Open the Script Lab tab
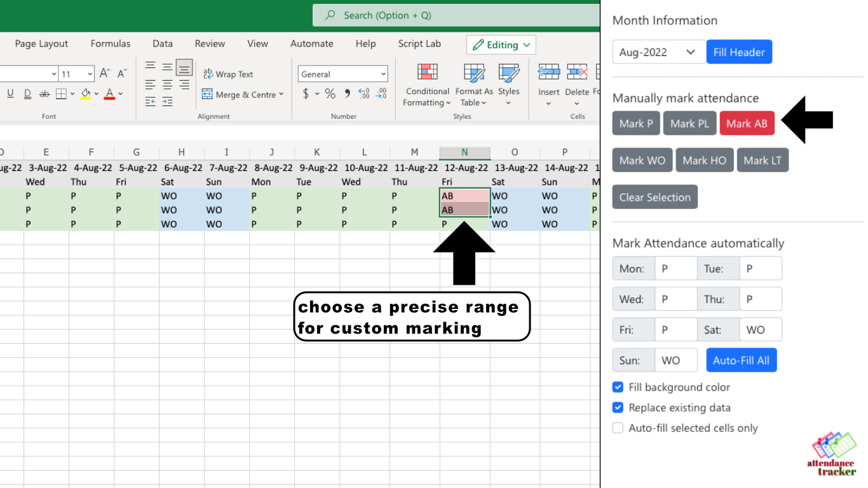868x488 pixels. (x=419, y=43)
